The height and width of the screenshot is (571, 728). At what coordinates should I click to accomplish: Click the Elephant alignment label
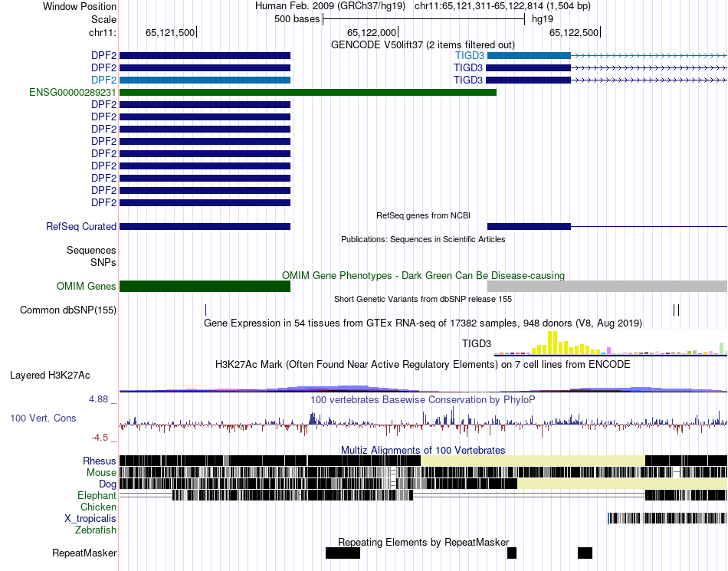pos(97,496)
